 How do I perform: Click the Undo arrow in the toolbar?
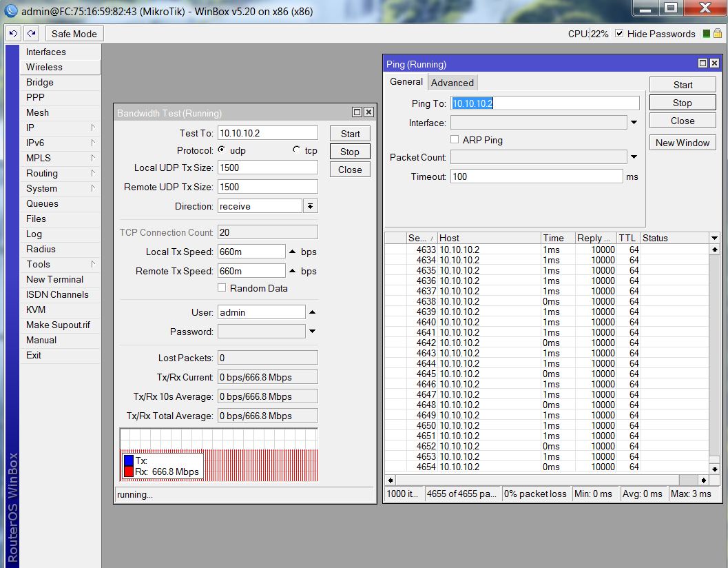coord(14,34)
